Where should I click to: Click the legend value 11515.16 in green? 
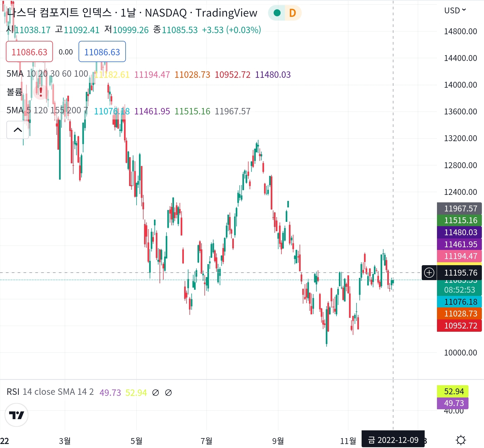[x=192, y=111]
